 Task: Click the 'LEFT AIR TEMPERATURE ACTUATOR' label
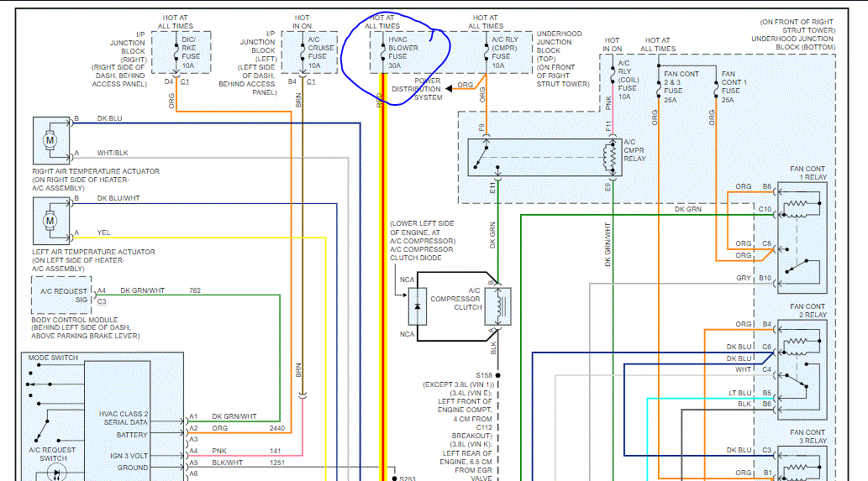(93, 252)
